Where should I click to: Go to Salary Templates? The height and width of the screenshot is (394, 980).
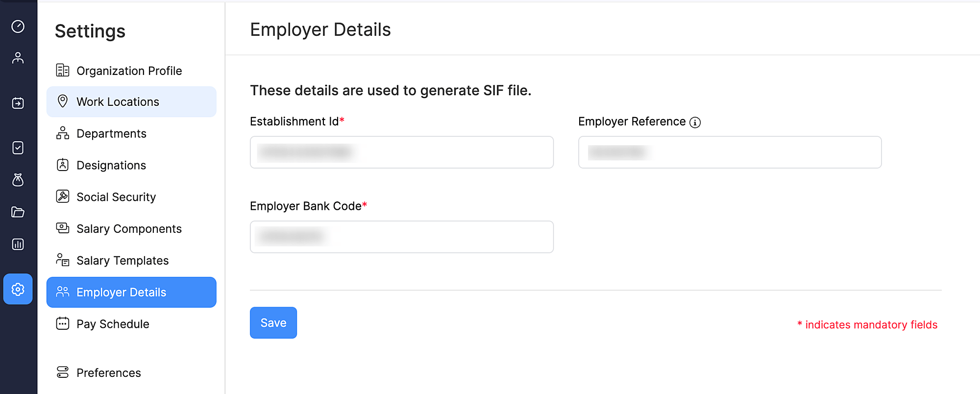pyautogui.click(x=122, y=260)
